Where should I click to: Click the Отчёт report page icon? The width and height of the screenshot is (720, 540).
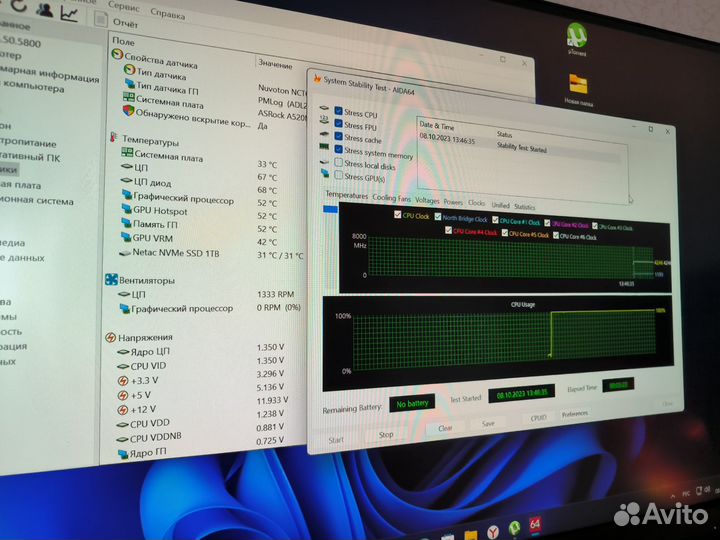[101, 19]
